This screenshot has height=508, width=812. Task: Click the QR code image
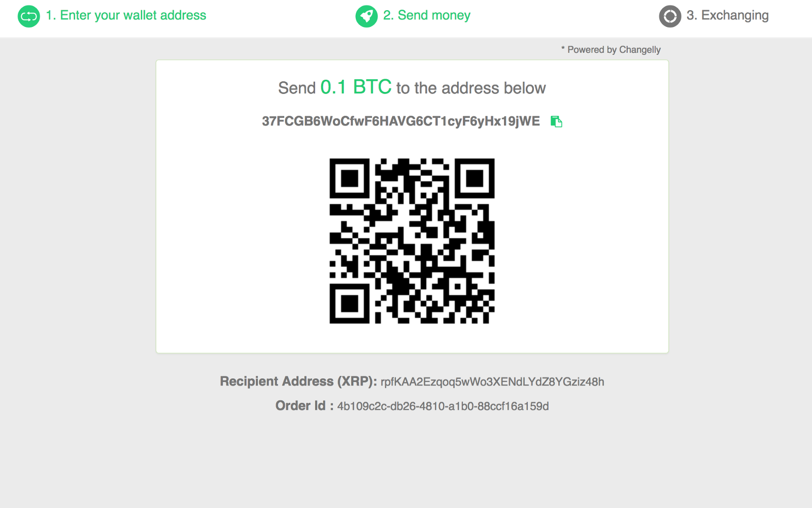(412, 241)
